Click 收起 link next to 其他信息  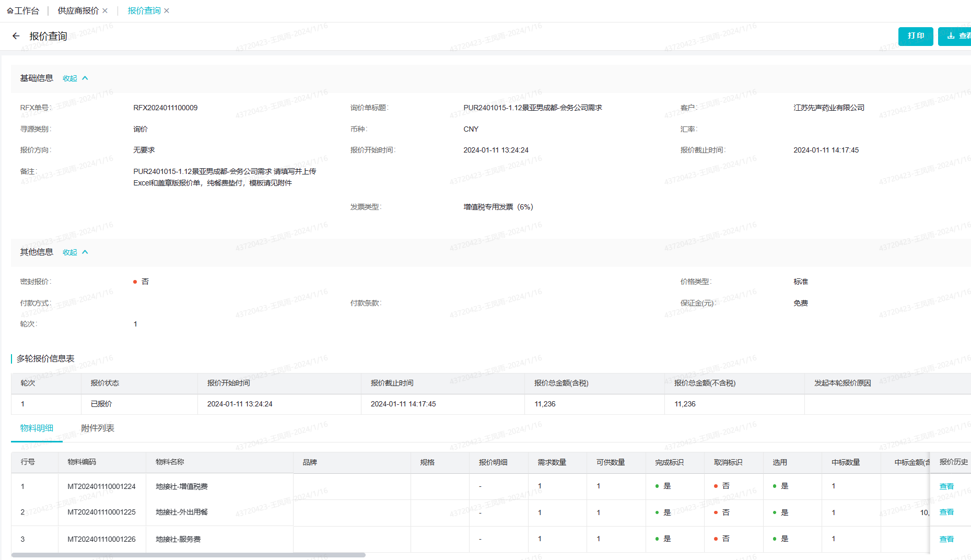[x=69, y=252]
